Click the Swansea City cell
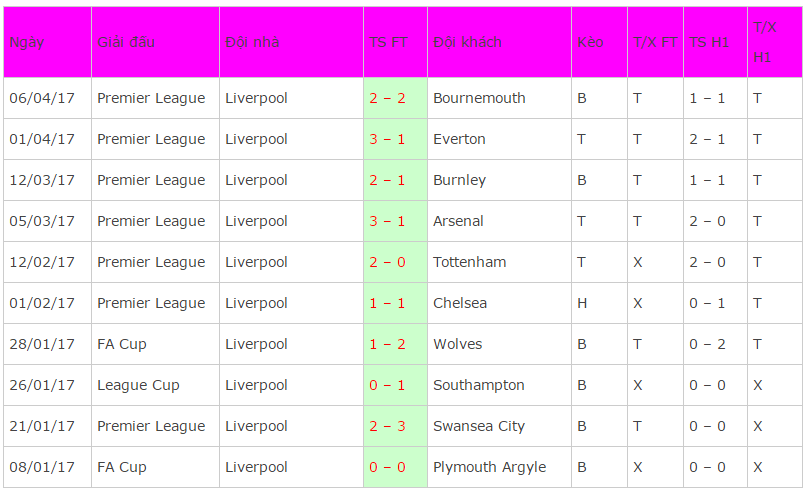The height and width of the screenshot is (491, 808). [499, 426]
